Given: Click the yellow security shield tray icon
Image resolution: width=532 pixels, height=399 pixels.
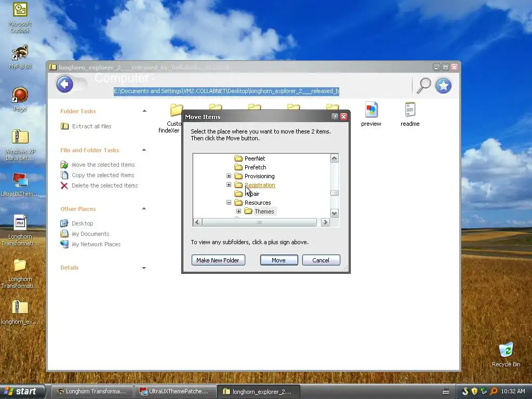Looking at the screenshot, I should 474,391.
